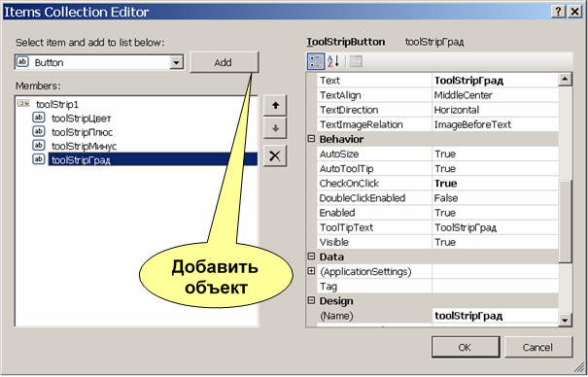Close the Items Collection Editor dialog
Image resolution: width=588 pixels, height=377 pixels.
(574, 12)
